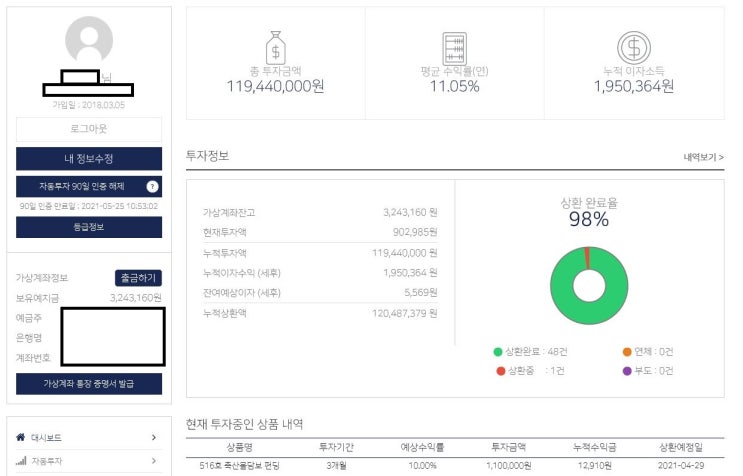
Task: Click the green 상환완료 legend dot
Action: pyautogui.click(x=498, y=352)
